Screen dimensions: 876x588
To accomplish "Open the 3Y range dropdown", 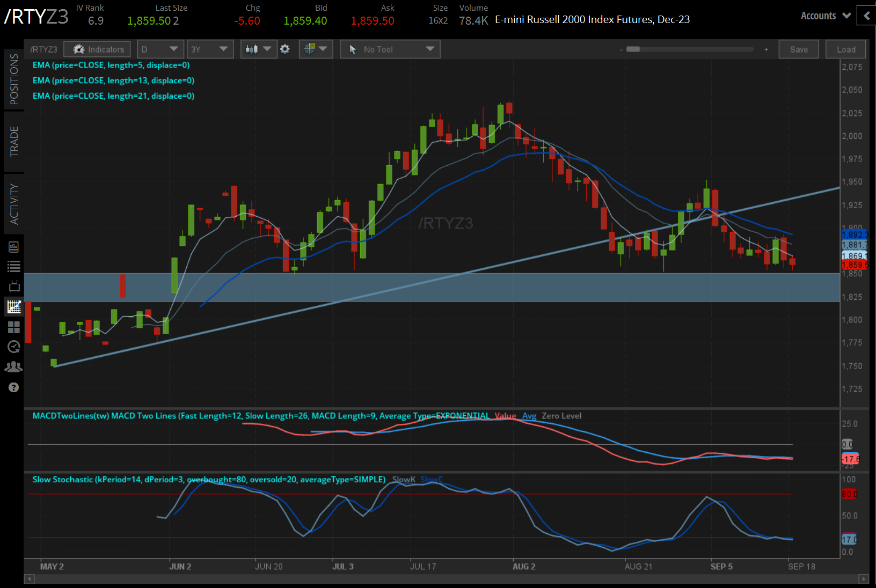I will click(x=210, y=49).
